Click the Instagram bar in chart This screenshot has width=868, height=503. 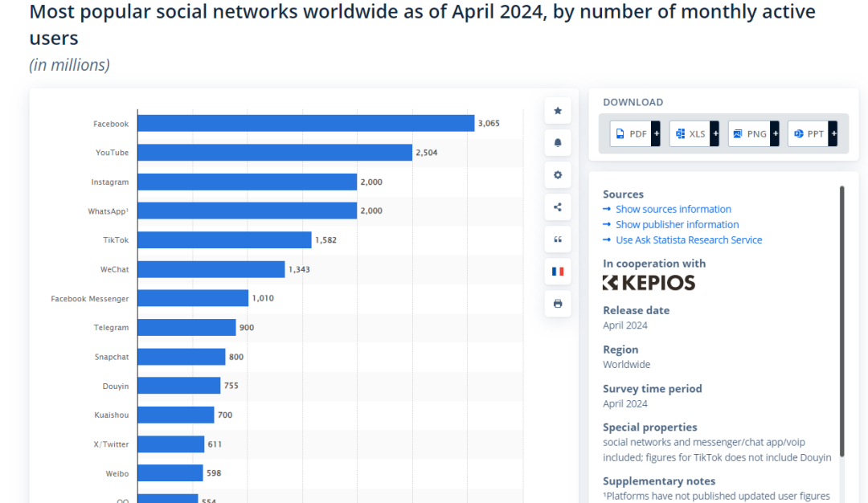248,182
